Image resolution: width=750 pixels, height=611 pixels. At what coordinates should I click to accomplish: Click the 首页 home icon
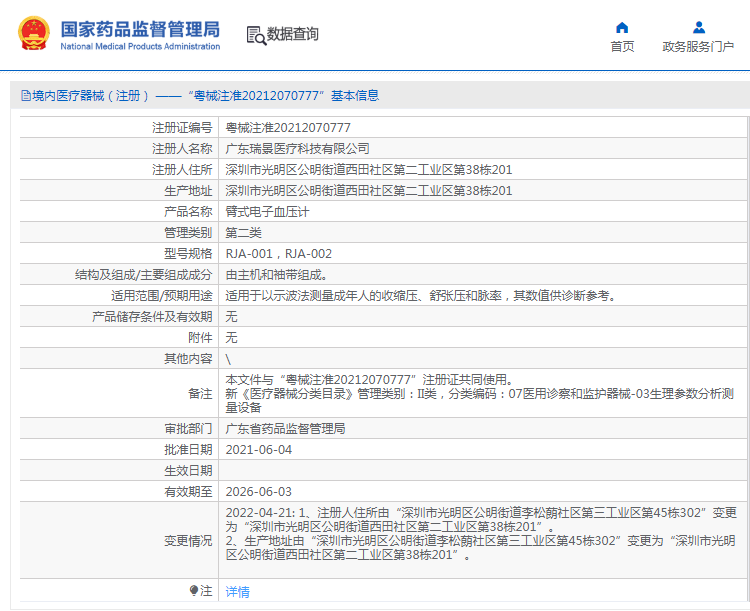click(x=622, y=27)
